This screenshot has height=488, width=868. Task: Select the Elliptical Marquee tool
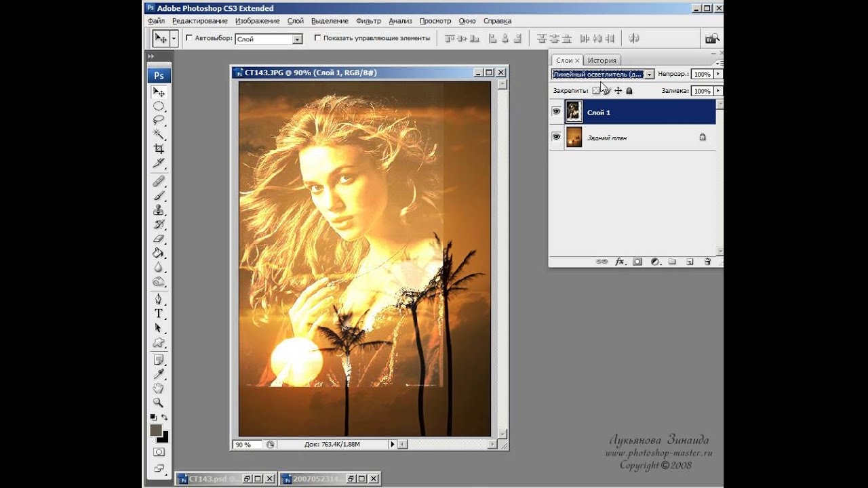coord(159,106)
